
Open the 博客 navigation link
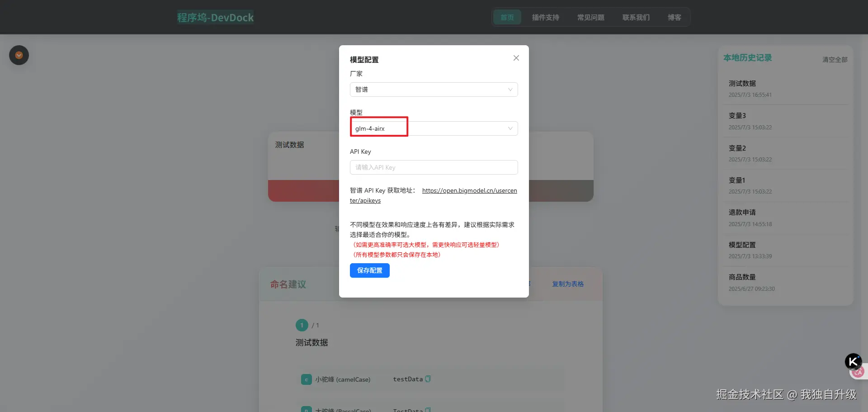pos(674,18)
